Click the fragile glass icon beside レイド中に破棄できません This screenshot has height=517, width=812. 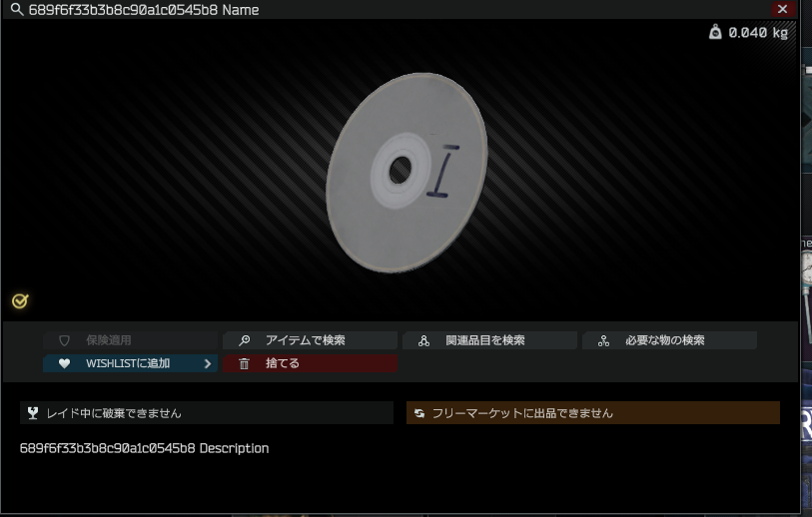pos(34,412)
